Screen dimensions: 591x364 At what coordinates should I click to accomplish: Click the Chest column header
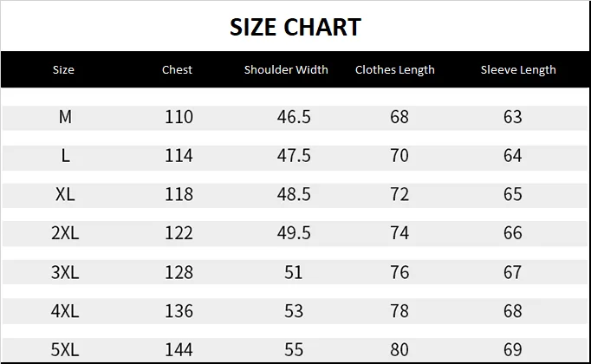point(177,69)
